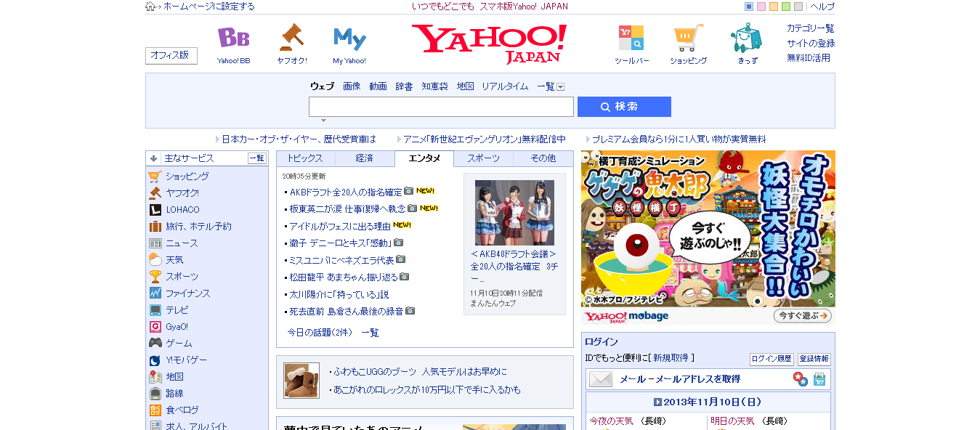Open the スマホ版Yahoo! JAPAN link at top
Viewport: 980px width, 430px height.
tap(524, 7)
